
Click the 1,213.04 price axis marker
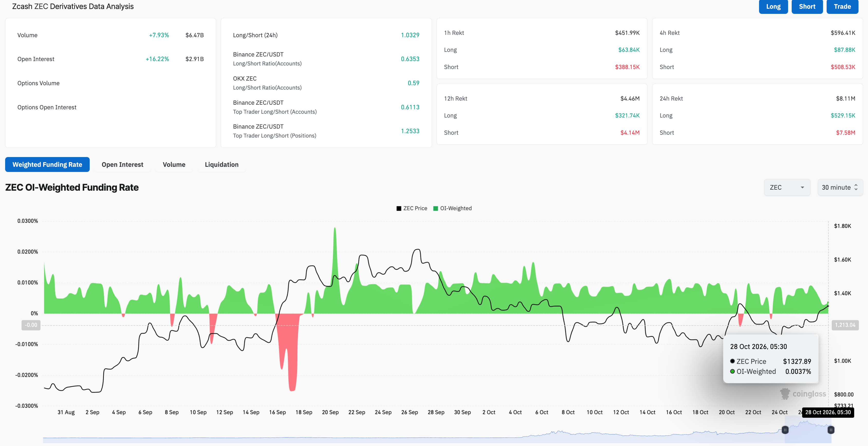coord(845,325)
